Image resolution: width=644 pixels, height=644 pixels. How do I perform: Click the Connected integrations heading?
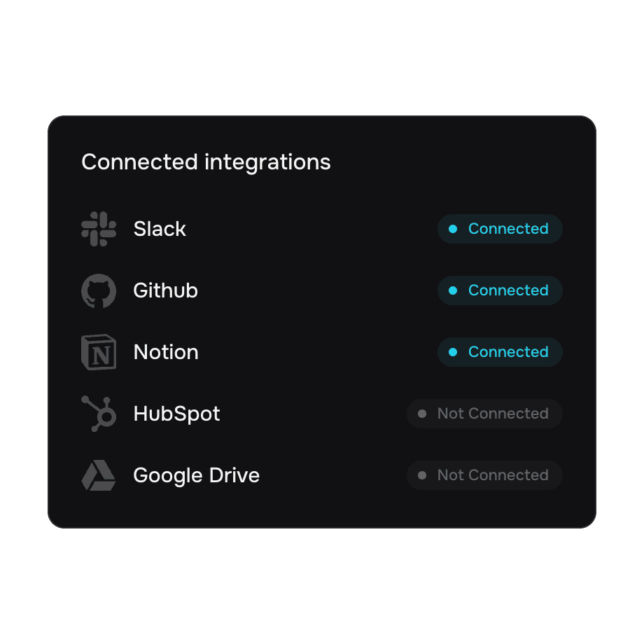pyautogui.click(x=206, y=162)
